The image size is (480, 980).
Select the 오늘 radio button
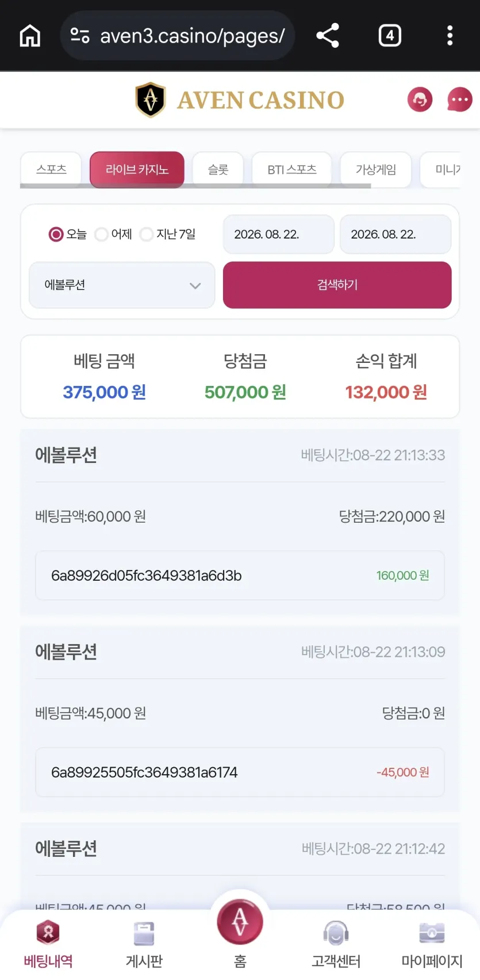(56, 234)
